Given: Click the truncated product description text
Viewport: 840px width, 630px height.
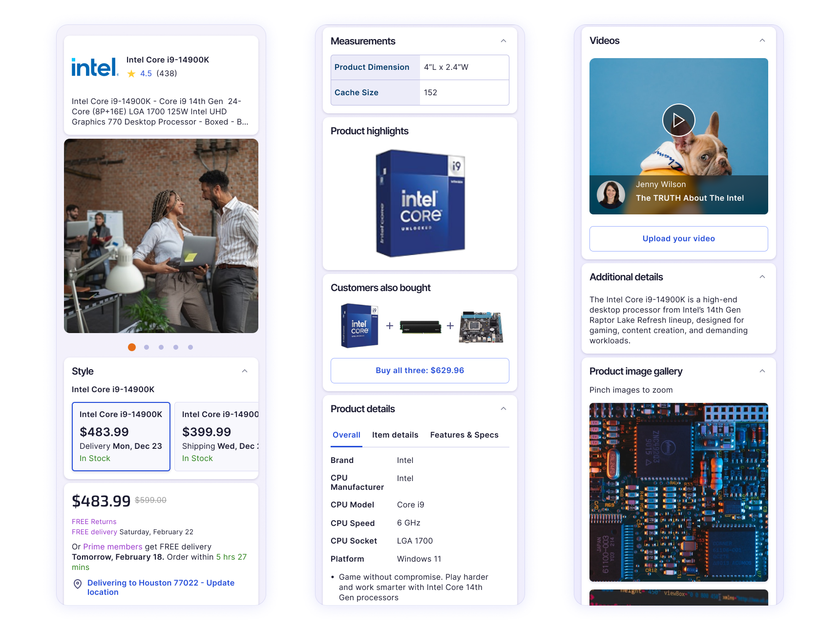Looking at the screenshot, I should 160,112.
